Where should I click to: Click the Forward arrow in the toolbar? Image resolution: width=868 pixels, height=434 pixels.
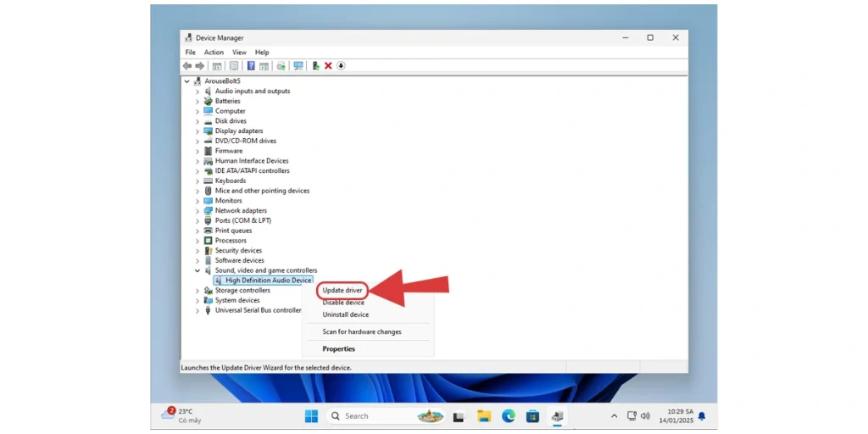(x=200, y=66)
